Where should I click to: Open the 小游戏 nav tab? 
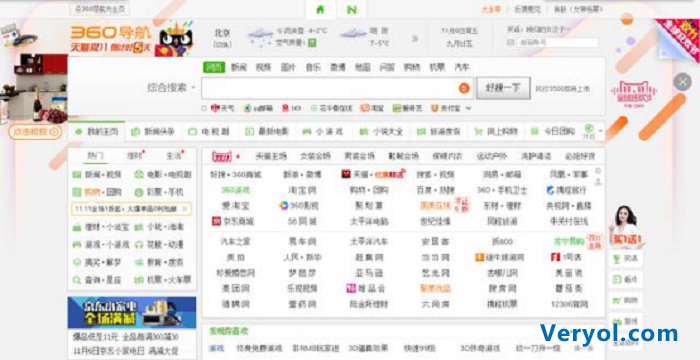[x=323, y=131]
